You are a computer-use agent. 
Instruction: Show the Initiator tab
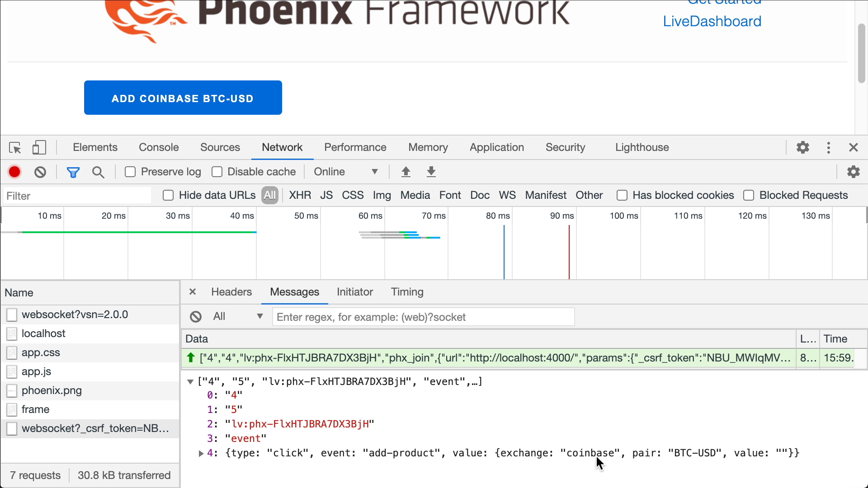tap(355, 292)
